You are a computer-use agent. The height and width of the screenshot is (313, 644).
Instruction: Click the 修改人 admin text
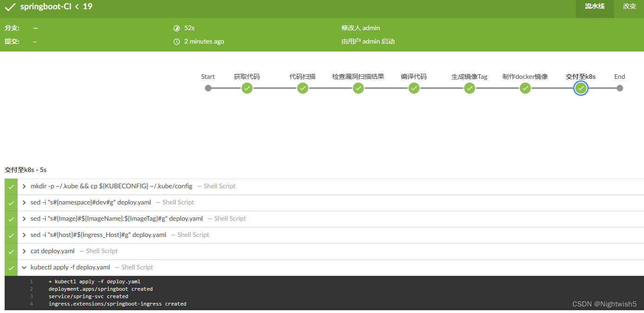(x=361, y=28)
